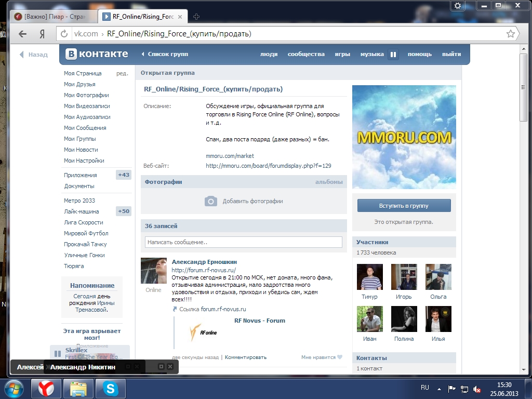This screenshot has width=532, height=399.
Task: Open the mmoru.com/market link
Action: pyautogui.click(x=230, y=156)
